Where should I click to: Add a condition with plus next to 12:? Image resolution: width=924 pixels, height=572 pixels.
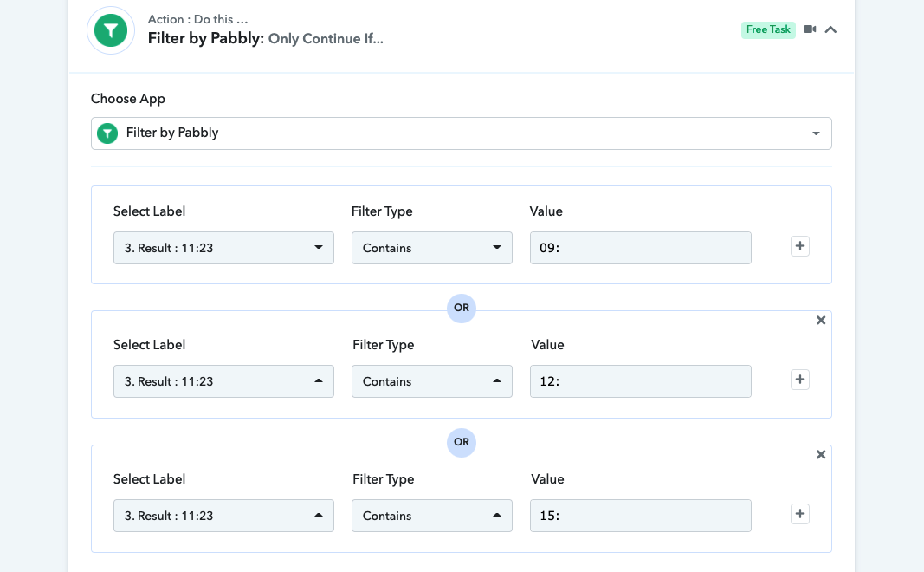799,380
